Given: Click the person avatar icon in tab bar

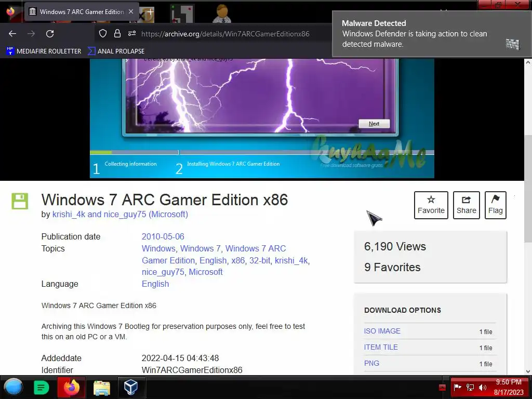Looking at the screenshot, I should point(222,13).
